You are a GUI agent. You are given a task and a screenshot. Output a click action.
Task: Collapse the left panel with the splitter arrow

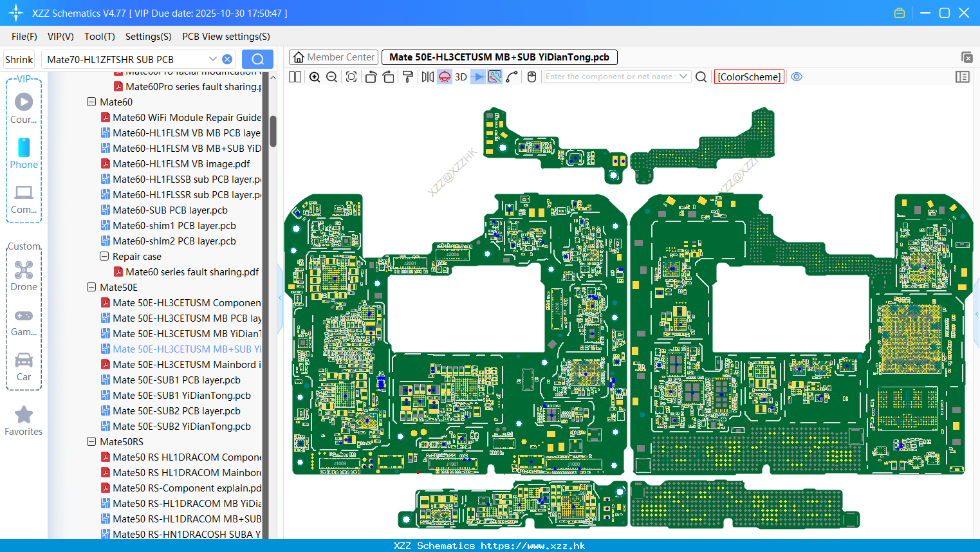(280, 298)
